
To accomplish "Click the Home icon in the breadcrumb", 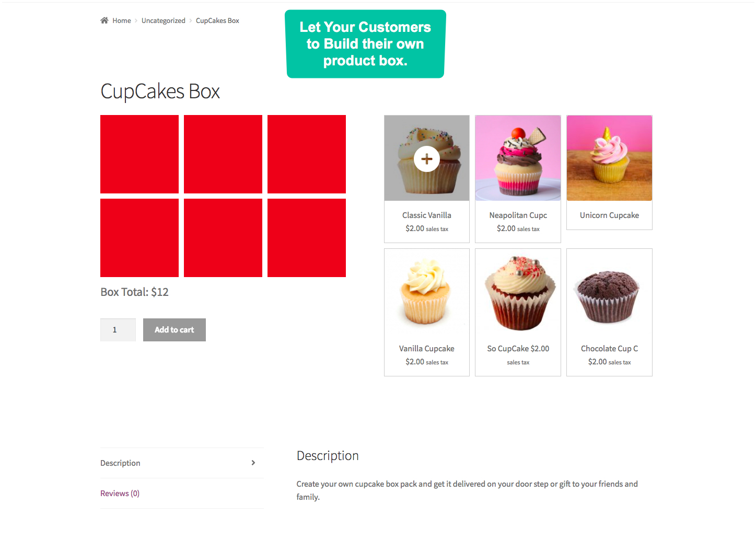I will point(104,20).
